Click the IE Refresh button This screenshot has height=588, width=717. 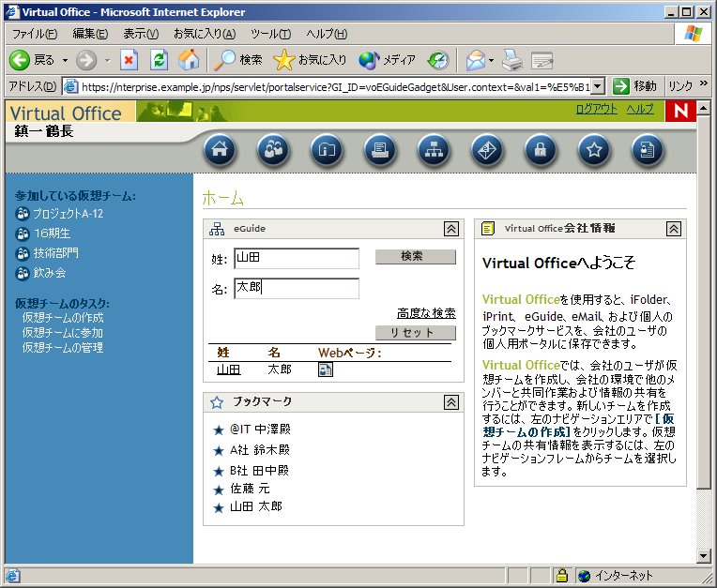(159, 60)
